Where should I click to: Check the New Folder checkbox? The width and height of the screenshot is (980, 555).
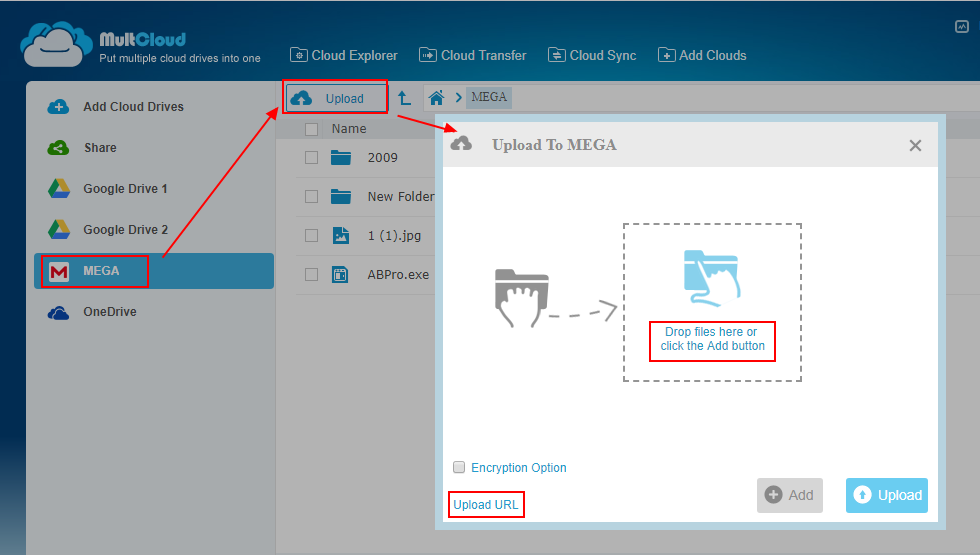[311, 196]
